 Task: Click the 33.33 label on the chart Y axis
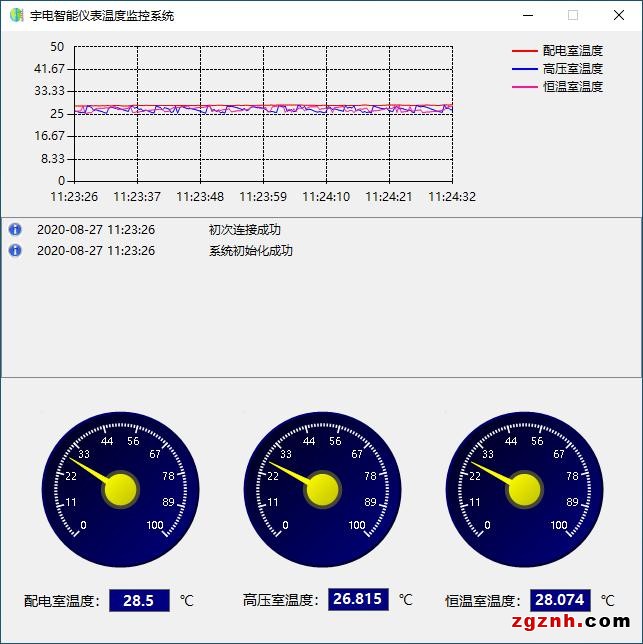(x=49, y=91)
